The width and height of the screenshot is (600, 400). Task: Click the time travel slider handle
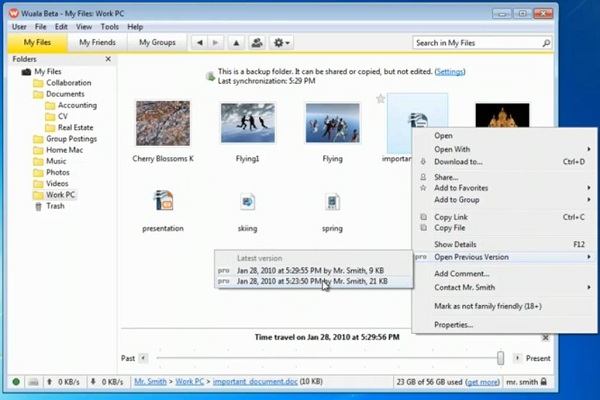coord(500,358)
